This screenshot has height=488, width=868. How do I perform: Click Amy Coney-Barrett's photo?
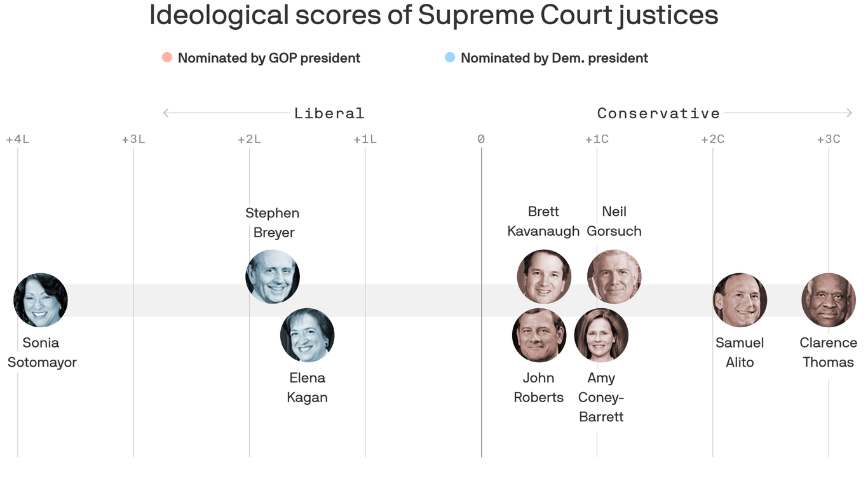(x=601, y=335)
